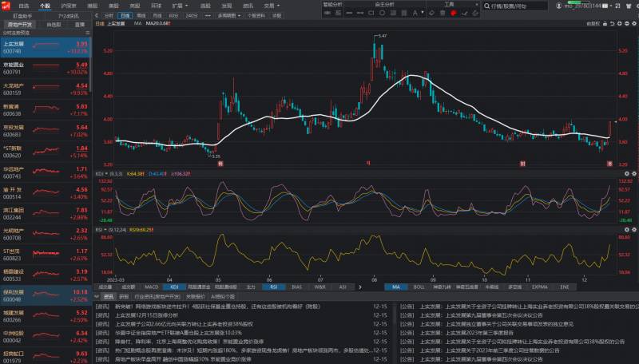Select stock 京能置业 600791 in list

(x=46, y=69)
